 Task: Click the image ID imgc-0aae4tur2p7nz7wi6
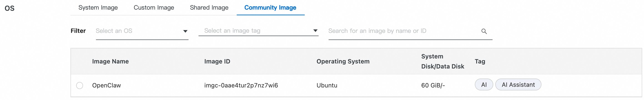point(241,85)
